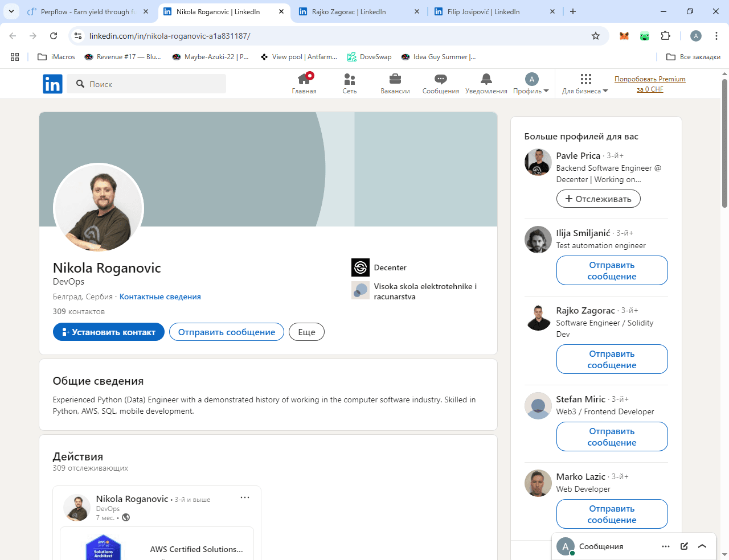This screenshot has height=560, width=729.
Task: Open the post's three-dot options menu
Action: [x=245, y=497]
